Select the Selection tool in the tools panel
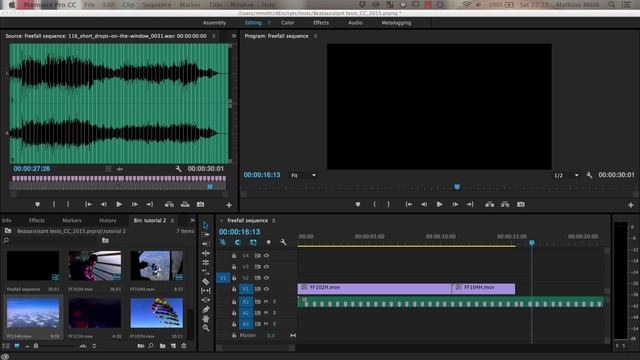 (x=205, y=225)
